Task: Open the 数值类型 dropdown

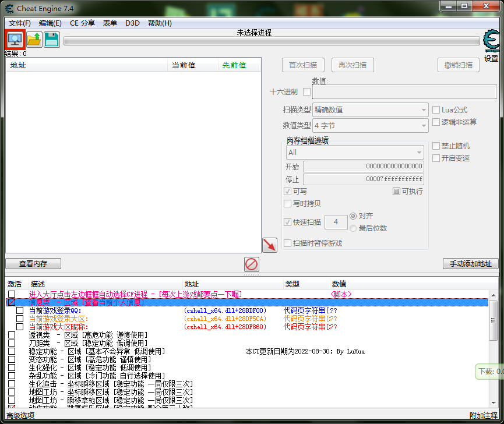Action: [x=371, y=126]
